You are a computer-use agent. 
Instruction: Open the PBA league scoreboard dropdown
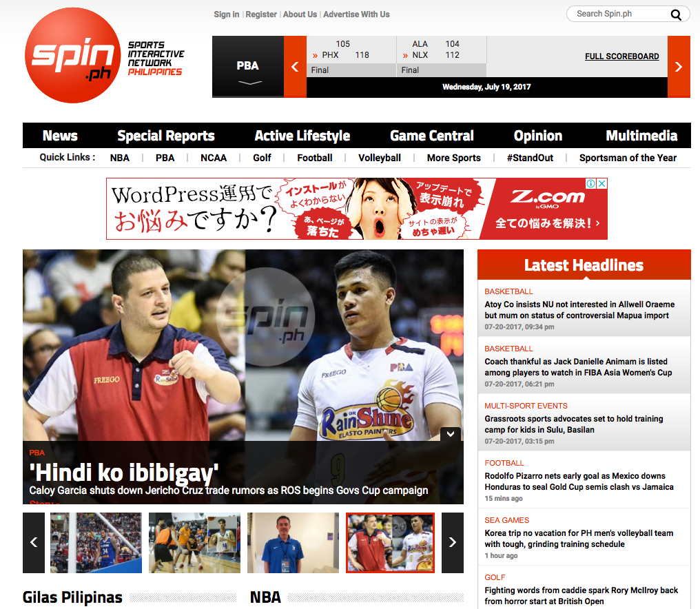tap(248, 67)
